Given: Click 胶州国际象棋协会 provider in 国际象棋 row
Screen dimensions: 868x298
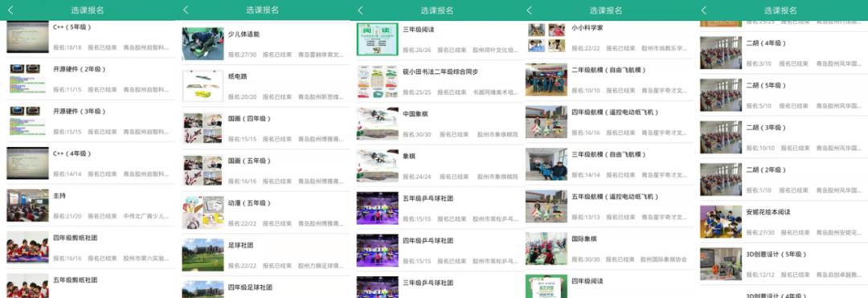Looking at the screenshot, I should click(663, 259).
